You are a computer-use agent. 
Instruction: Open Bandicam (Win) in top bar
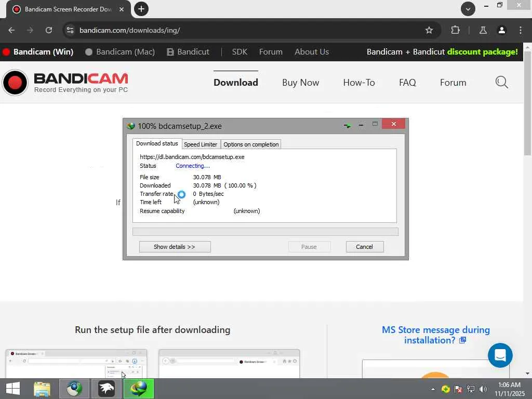(38, 52)
